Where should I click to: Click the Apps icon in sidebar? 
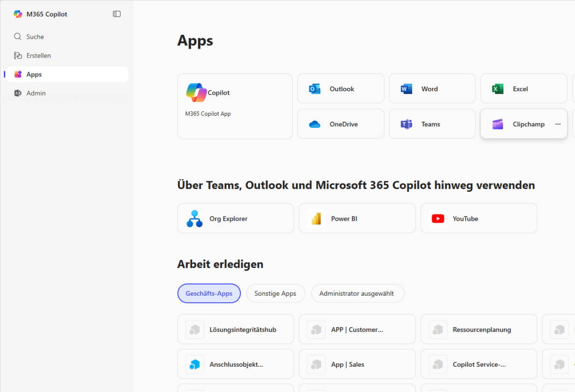pyautogui.click(x=18, y=74)
